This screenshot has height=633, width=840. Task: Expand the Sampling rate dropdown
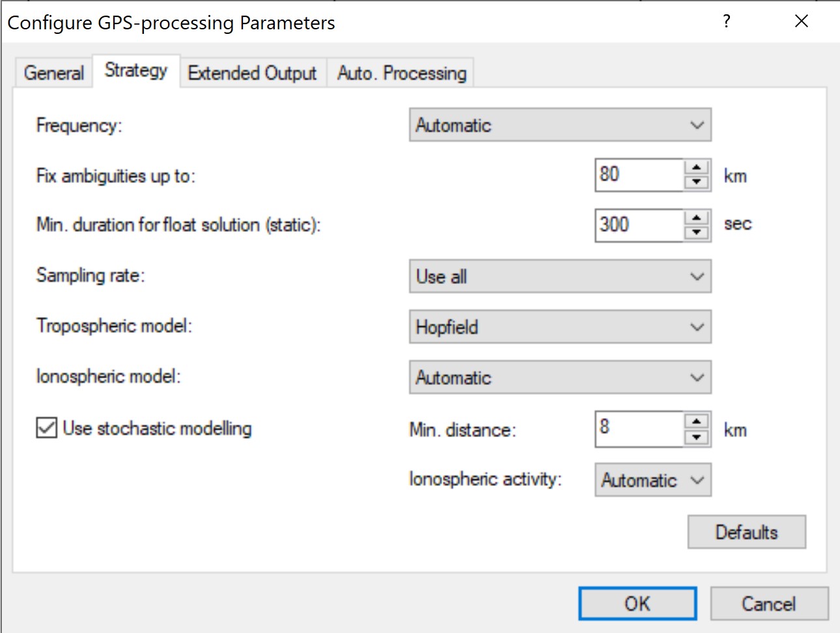[x=560, y=276]
